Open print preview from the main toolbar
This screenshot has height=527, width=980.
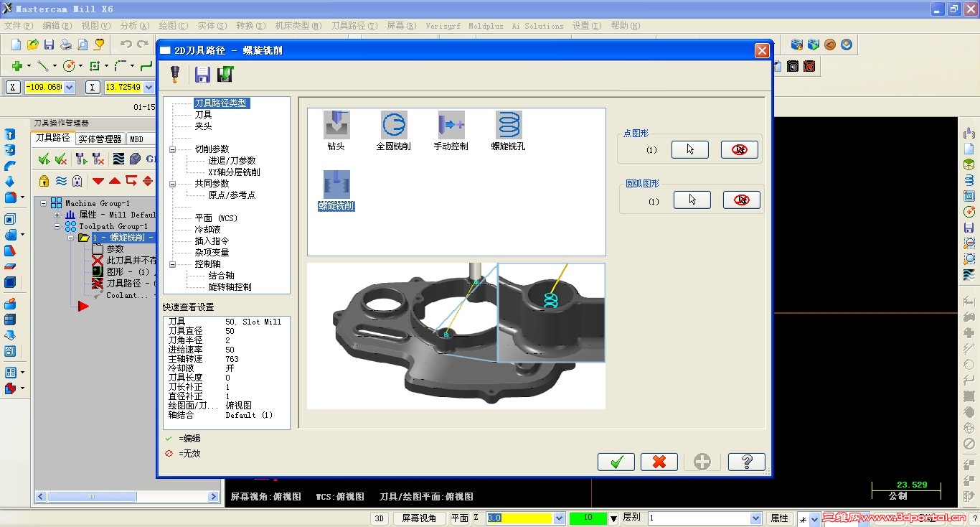(83, 45)
